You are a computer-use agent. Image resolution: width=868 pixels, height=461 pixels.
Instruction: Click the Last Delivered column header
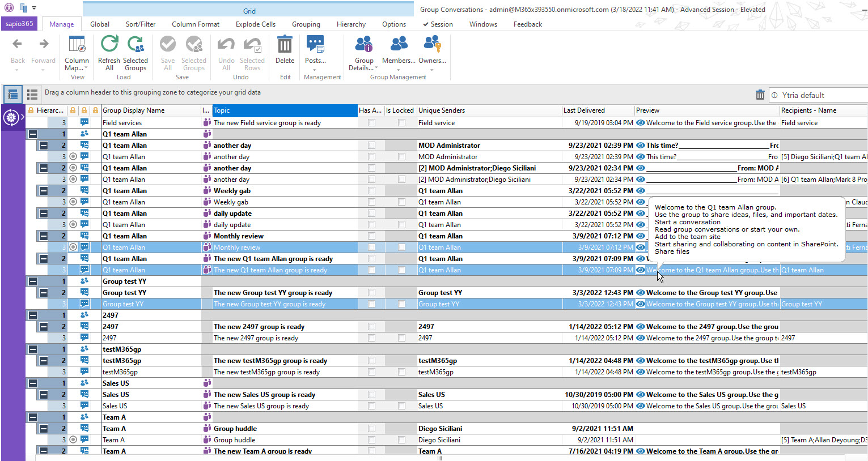pos(597,110)
